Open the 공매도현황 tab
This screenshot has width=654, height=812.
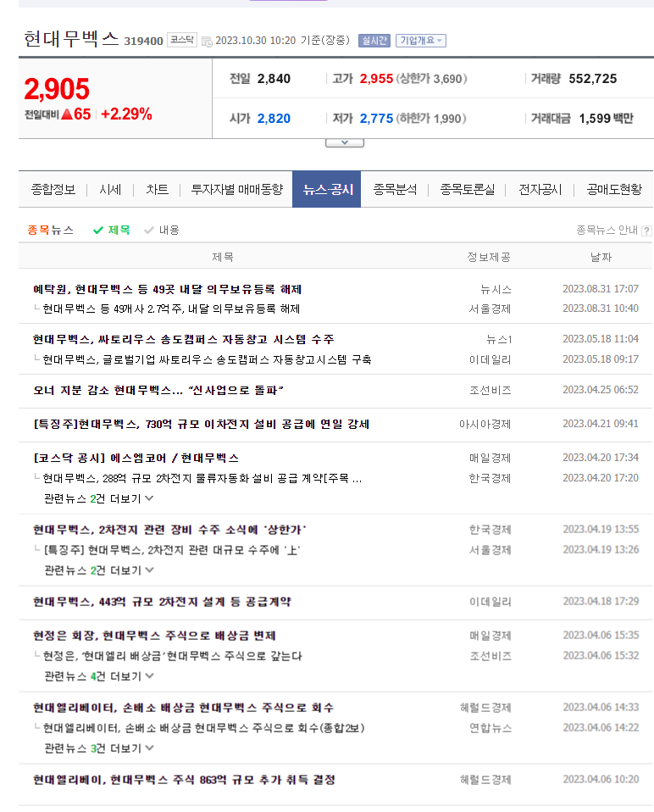coord(614,190)
